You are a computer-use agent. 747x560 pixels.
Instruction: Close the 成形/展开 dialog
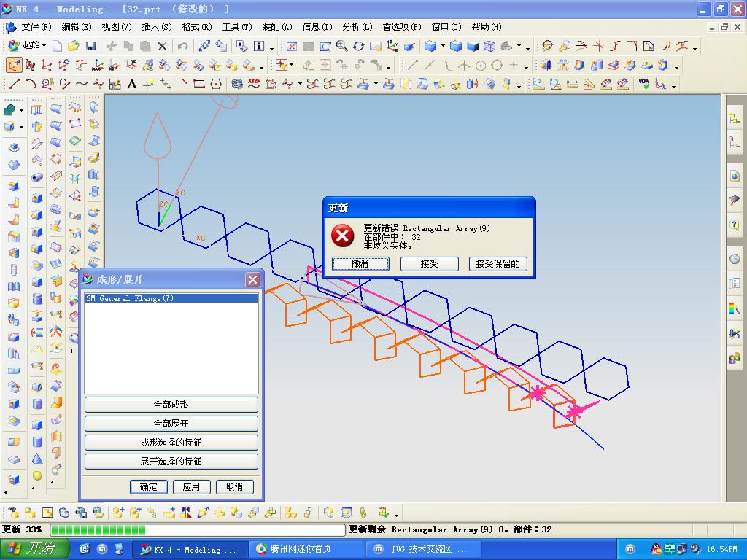[x=252, y=279]
